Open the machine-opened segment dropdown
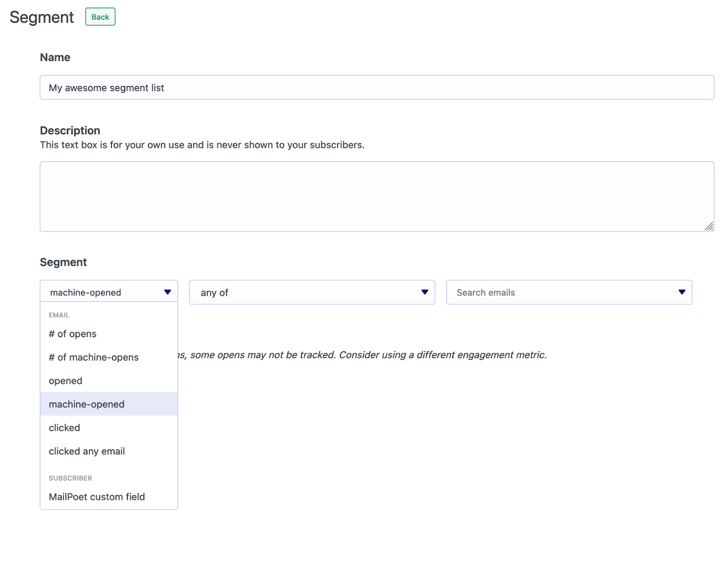This screenshot has height=579, width=728. [x=109, y=292]
